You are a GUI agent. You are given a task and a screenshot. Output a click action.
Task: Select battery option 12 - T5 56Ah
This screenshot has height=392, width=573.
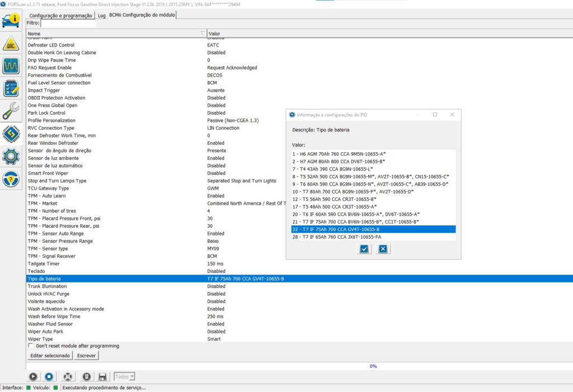[373, 199]
